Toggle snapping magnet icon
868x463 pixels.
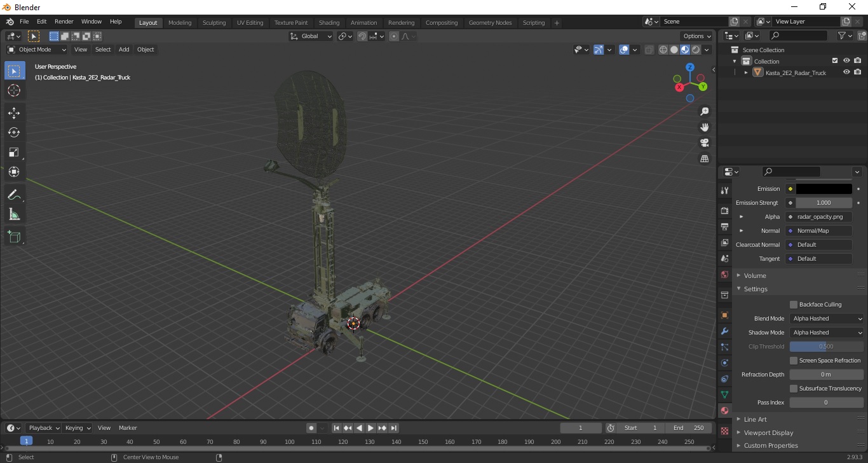click(362, 36)
